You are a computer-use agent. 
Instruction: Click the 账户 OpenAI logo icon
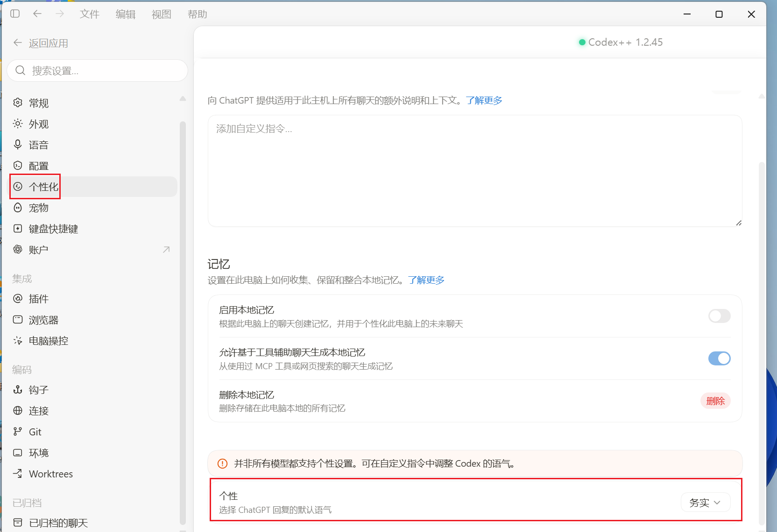tap(18, 250)
